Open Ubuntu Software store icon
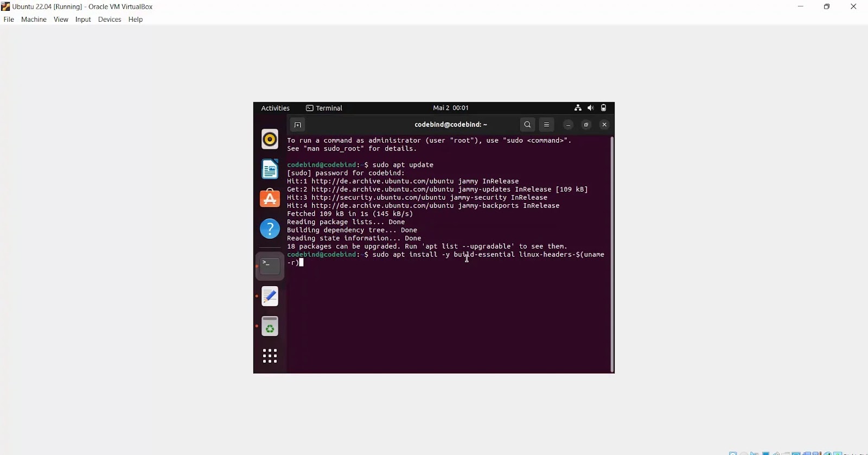 [270, 199]
